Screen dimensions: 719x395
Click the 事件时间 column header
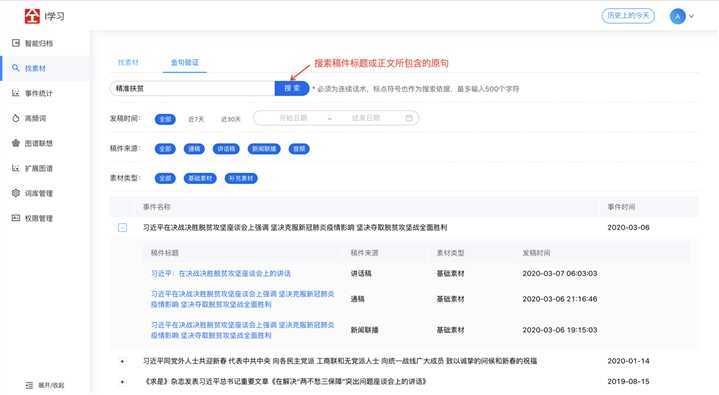pyautogui.click(x=621, y=207)
